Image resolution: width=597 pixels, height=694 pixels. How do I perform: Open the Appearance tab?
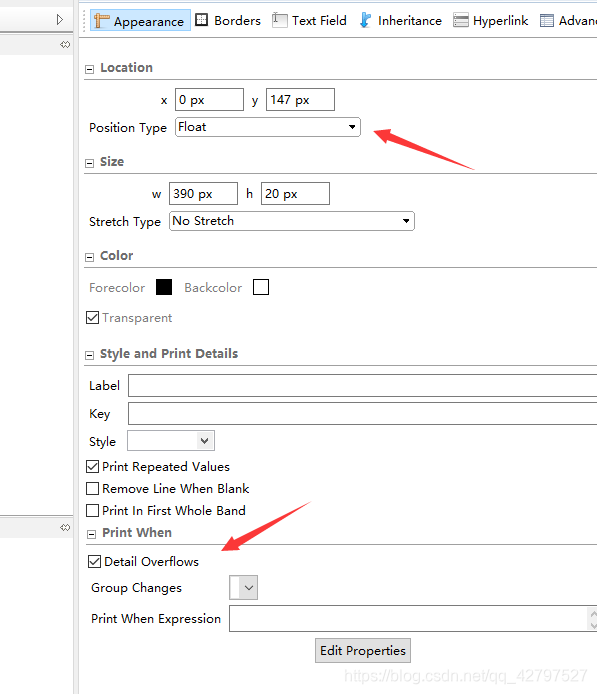pos(140,21)
